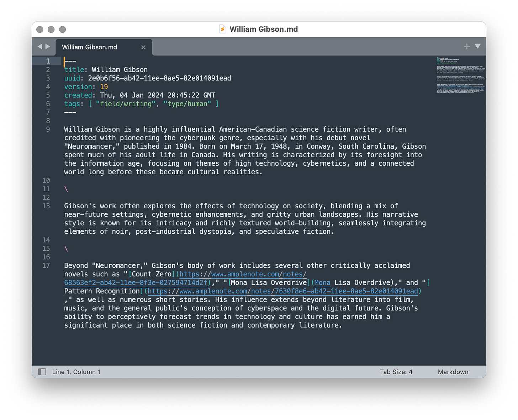The height and width of the screenshot is (420, 518).
Task: Click the forward navigation arrow in tab bar
Action: coord(48,47)
